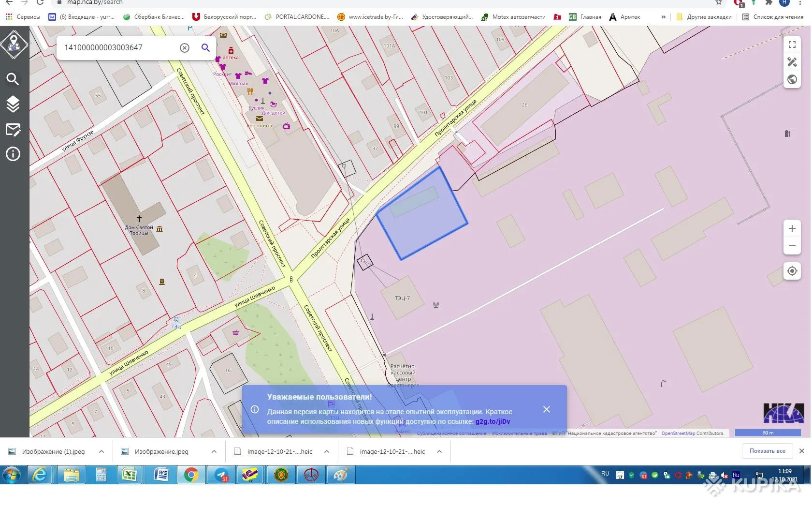The image size is (812, 508).
Task: Open the 'Сбербанк Бизнес' bookmark
Action: [154, 17]
